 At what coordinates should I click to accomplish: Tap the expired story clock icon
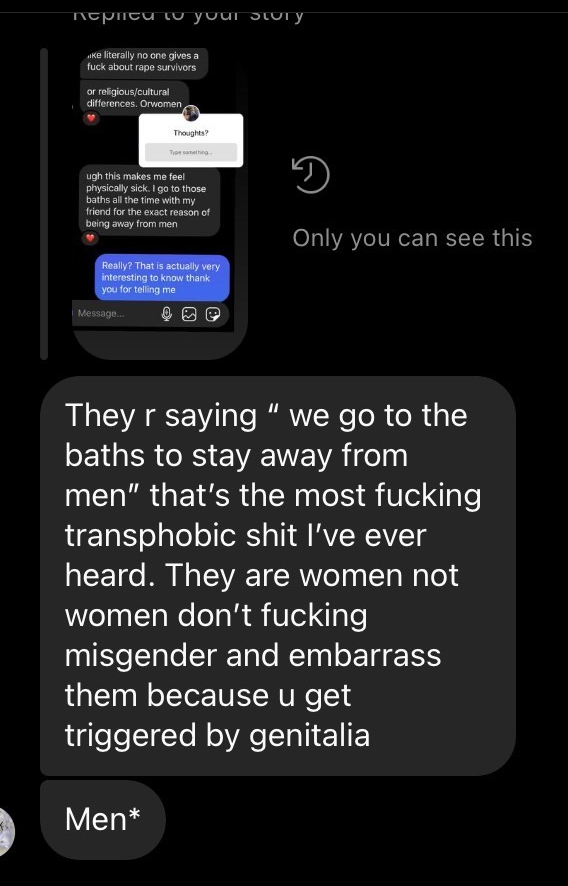310,175
